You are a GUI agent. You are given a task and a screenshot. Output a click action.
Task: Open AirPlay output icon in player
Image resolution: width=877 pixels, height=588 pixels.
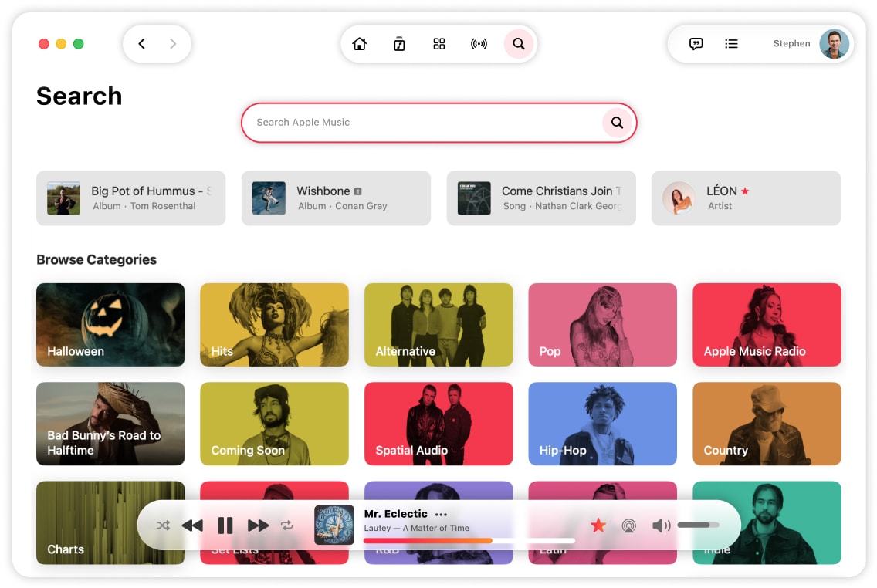click(628, 525)
